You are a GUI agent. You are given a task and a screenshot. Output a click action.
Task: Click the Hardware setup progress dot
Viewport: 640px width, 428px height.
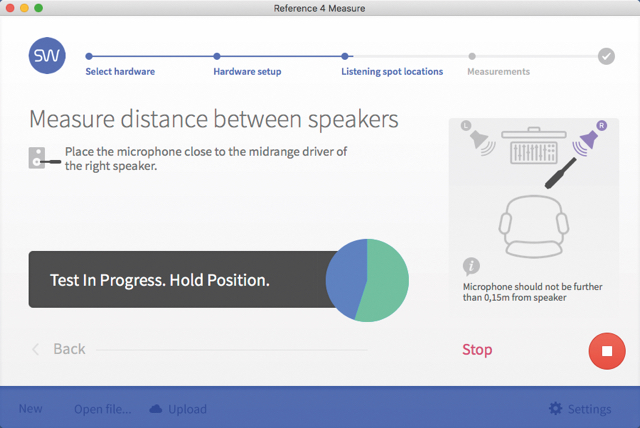coord(217,56)
